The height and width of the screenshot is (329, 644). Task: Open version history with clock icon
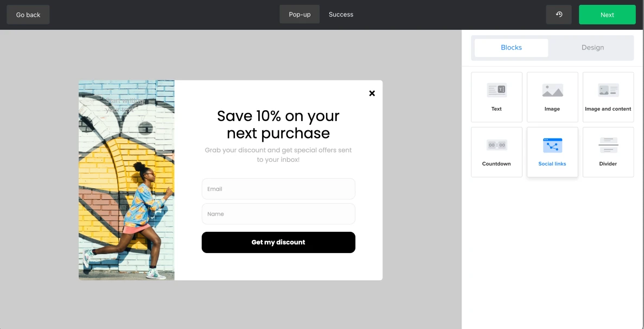[x=559, y=15]
